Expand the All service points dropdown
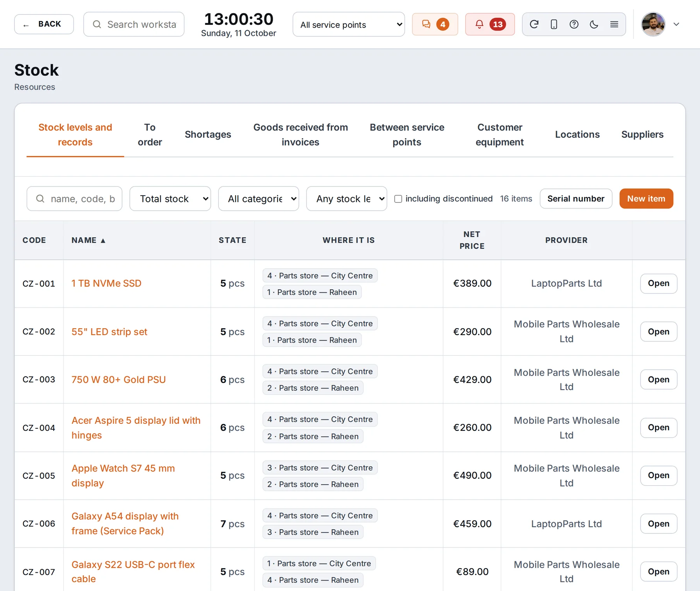 (348, 24)
